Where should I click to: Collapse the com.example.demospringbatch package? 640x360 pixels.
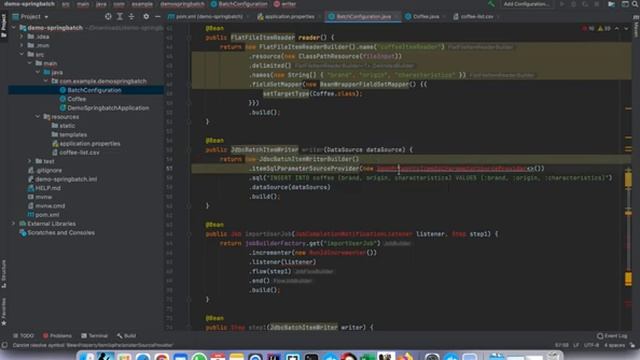[x=46, y=81]
